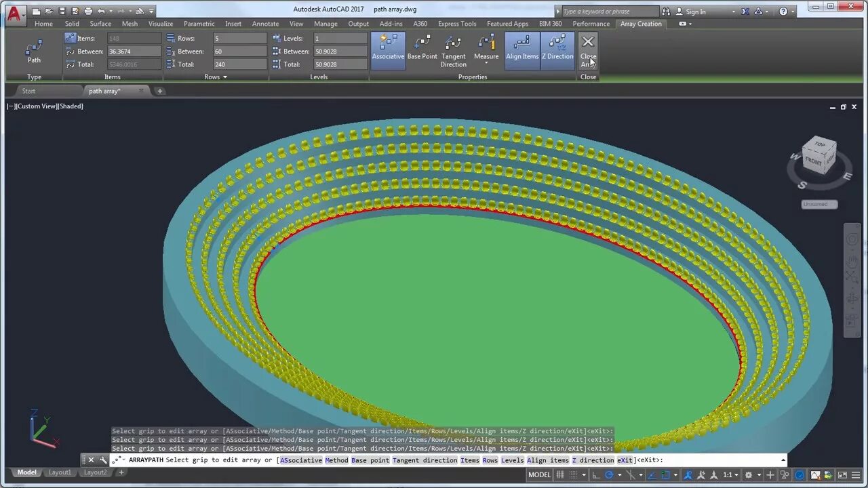Click the Save As icon in the quick access toolbar

click(75, 11)
